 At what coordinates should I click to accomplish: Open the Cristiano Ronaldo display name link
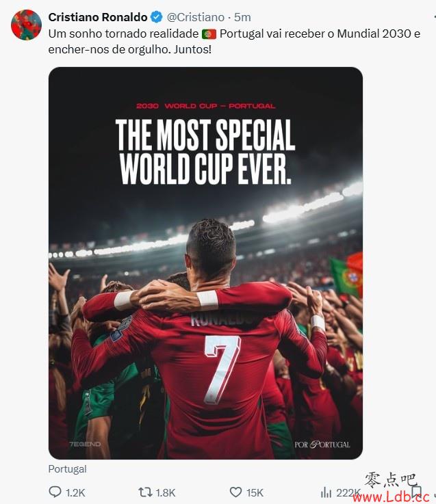98,17
